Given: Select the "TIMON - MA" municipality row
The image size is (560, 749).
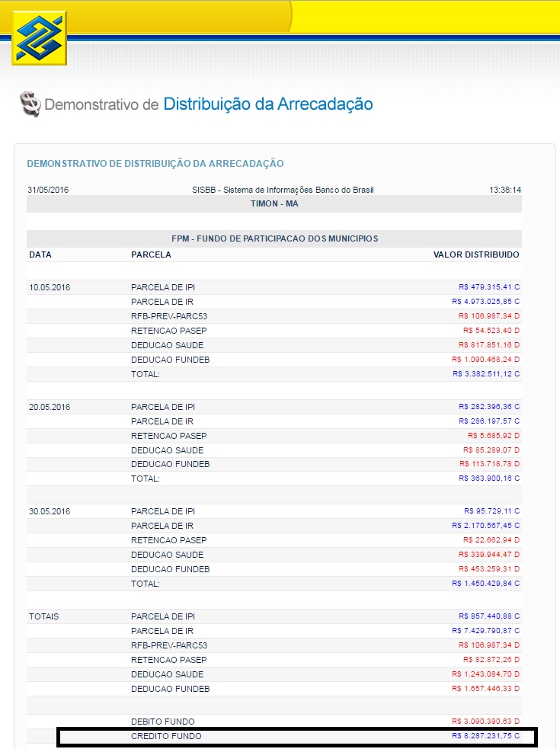Looking at the screenshot, I should 274,204.
